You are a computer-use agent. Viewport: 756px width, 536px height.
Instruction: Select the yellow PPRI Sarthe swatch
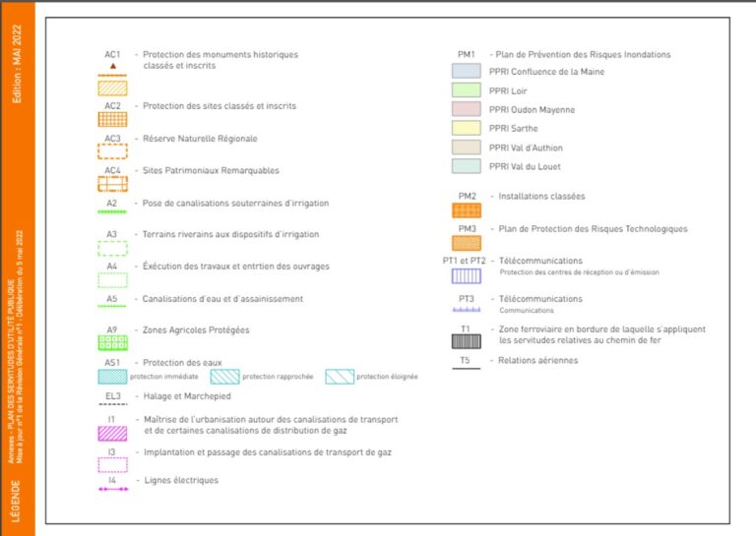click(x=466, y=128)
